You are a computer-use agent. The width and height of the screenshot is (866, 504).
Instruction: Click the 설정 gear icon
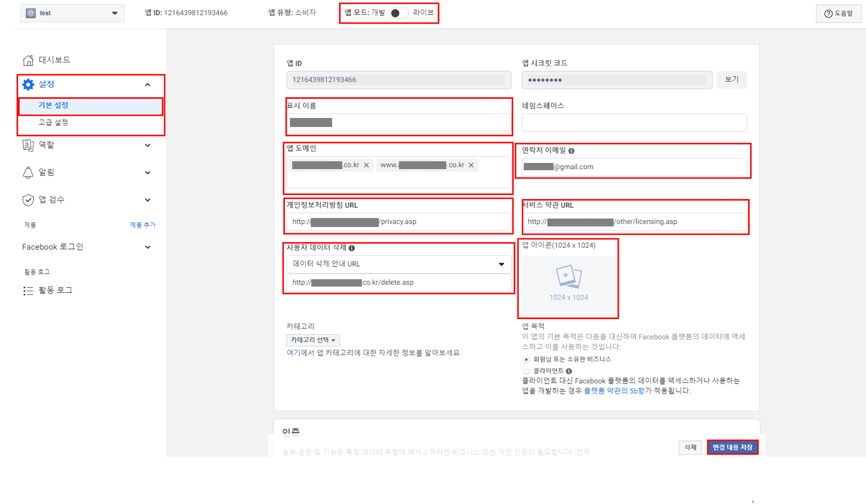[28, 84]
